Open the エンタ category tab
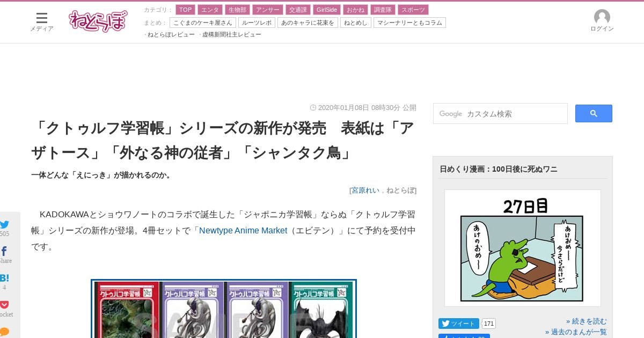This screenshot has width=644, height=338. click(x=210, y=10)
